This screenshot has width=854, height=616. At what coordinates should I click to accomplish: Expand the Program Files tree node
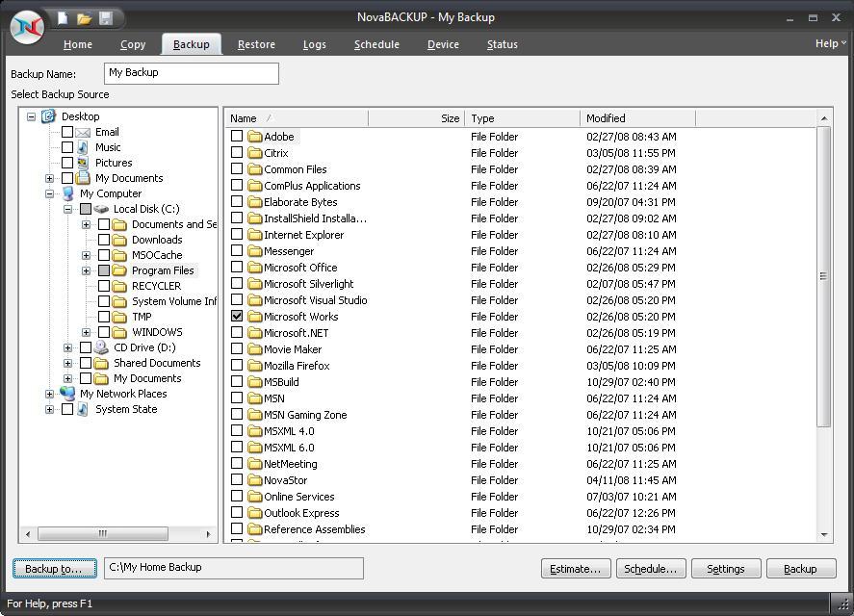coord(86,270)
